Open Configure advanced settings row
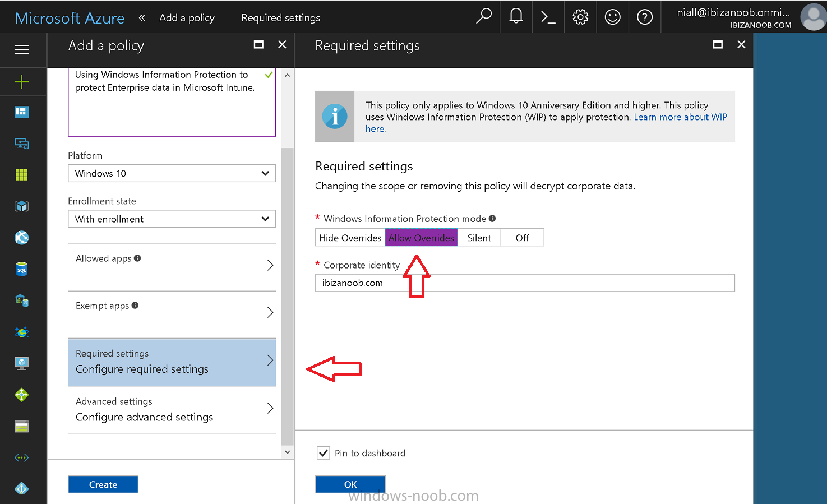 (x=172, y=410)
